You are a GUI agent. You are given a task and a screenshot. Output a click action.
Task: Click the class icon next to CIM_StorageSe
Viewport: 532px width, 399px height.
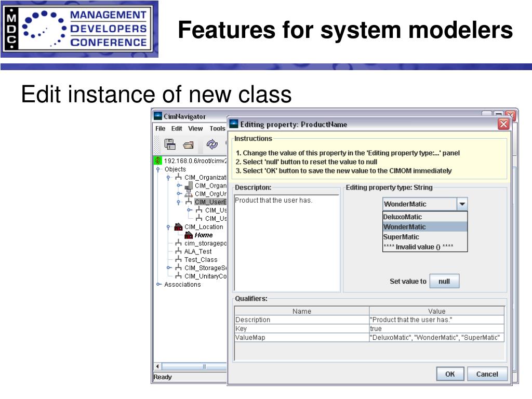pyautogui.click(x=179, y=268)
